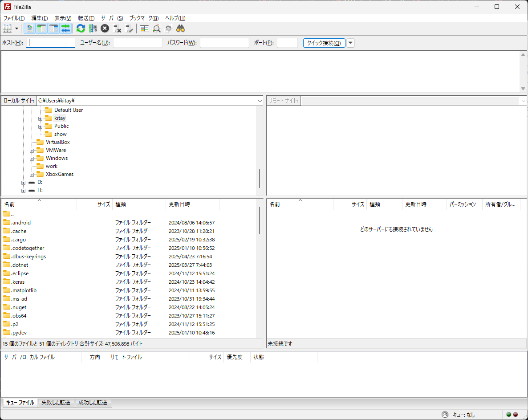Screen dimensions: 528x420
Task: Select the show folder in tree
Action: (60, 134)
